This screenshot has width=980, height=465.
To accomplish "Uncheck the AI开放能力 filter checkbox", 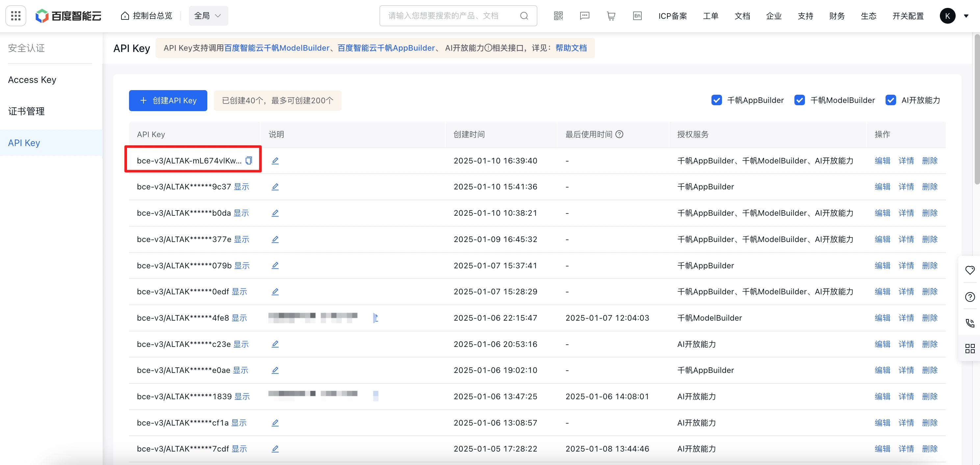I will (890, 100).
